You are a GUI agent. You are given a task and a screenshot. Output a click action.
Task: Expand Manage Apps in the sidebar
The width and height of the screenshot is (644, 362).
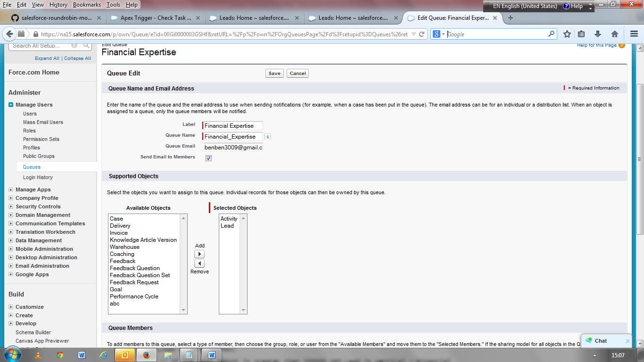coord(11,189)
